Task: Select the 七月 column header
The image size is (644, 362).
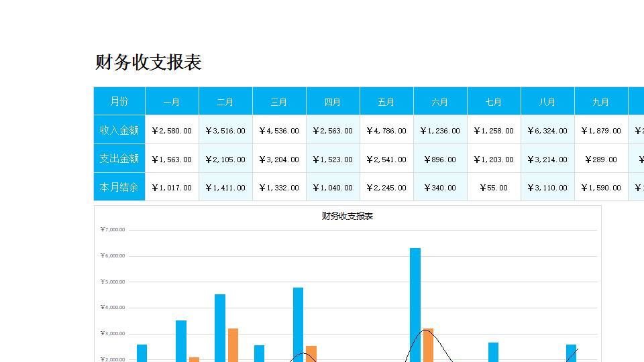Action: [494, 101]
